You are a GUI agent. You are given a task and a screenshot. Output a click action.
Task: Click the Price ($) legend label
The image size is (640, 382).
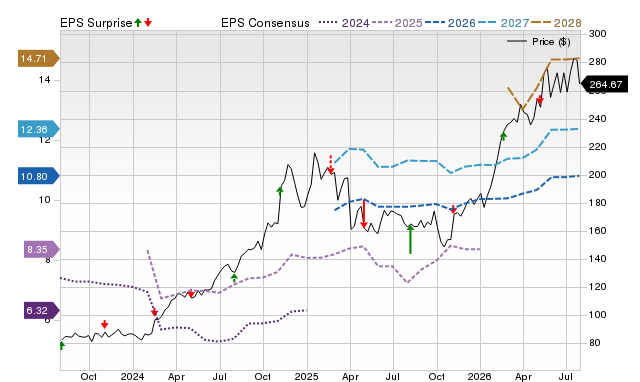(551, 42)
